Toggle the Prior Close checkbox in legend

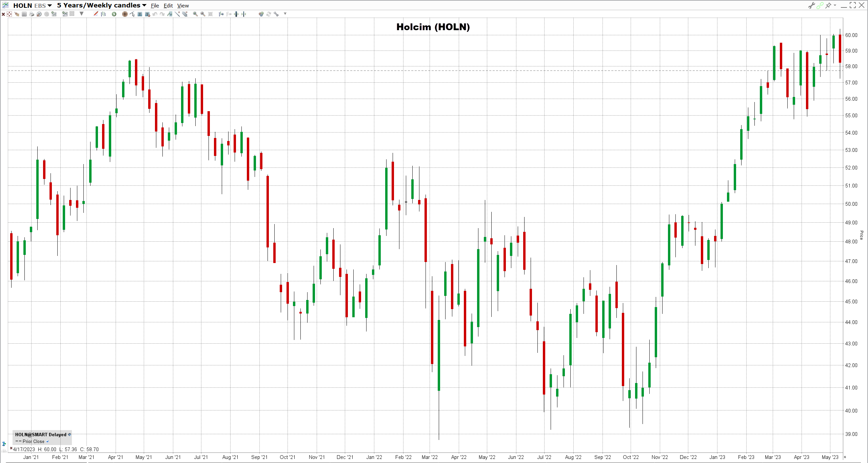pyautogui.click(x=47, y=441)
